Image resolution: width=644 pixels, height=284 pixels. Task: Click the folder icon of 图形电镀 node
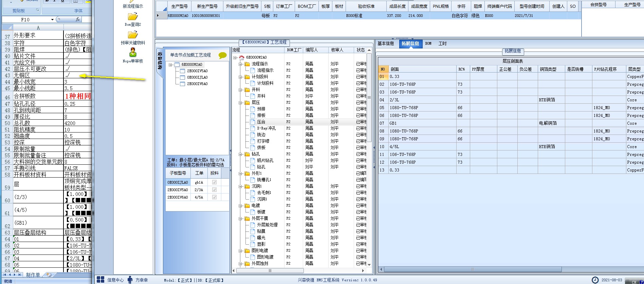[247, 251]
